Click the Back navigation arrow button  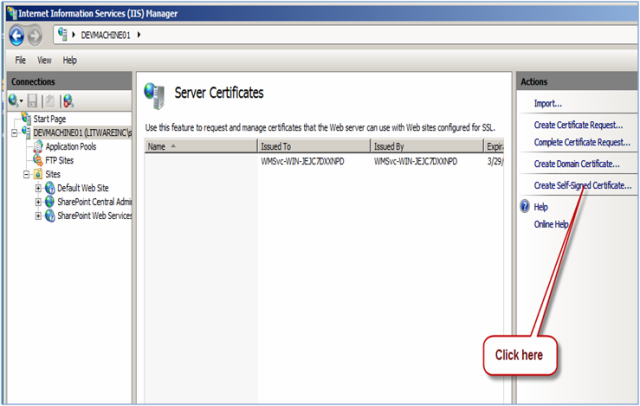pos(17,35)
